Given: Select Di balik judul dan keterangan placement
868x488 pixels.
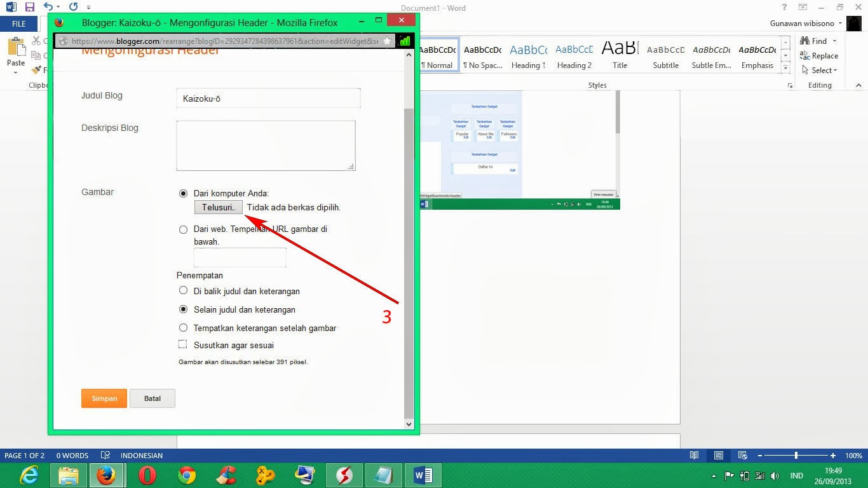Looking at the screenshot, I should point(183,291).
